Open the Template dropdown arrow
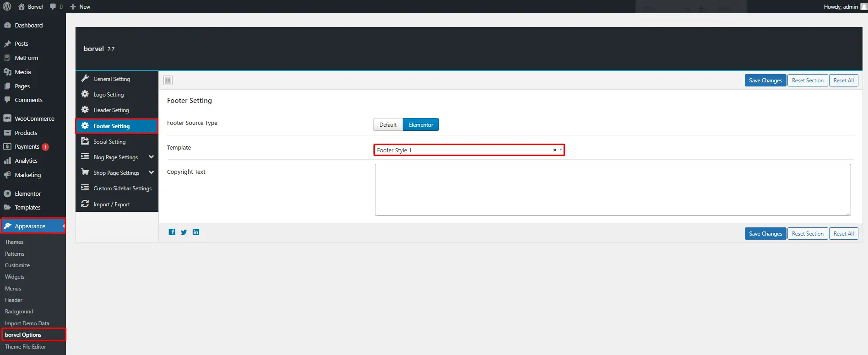 (x=561, y=150)
